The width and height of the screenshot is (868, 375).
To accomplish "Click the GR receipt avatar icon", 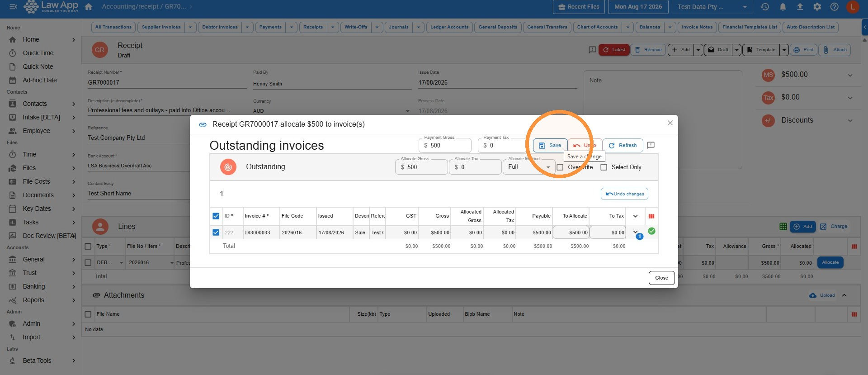I will click(x=100, y=50).
